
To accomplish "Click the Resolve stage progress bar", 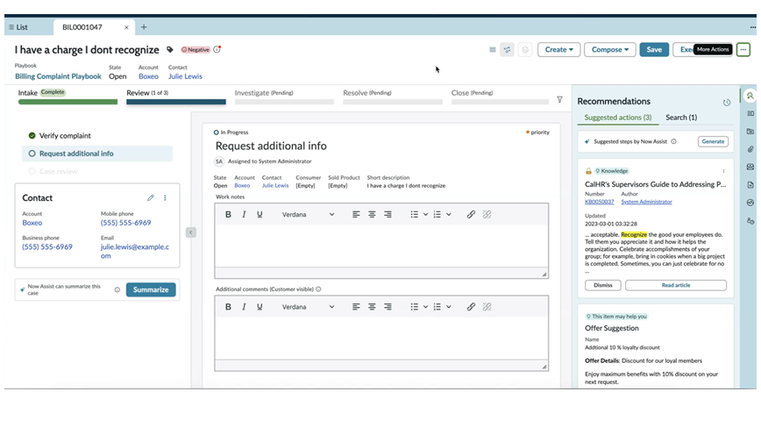I will click(393, 102).
